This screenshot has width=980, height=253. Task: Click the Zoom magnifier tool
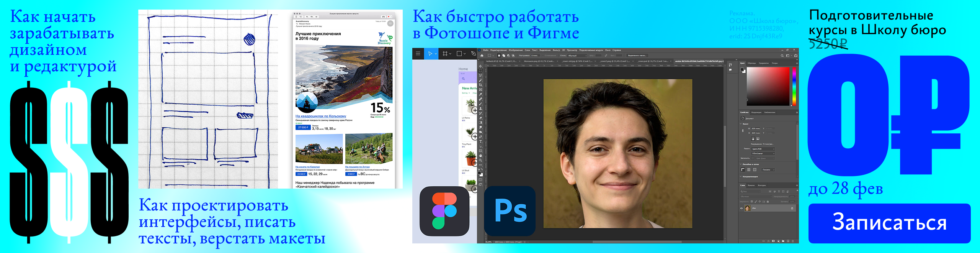(x=480, y=160)
